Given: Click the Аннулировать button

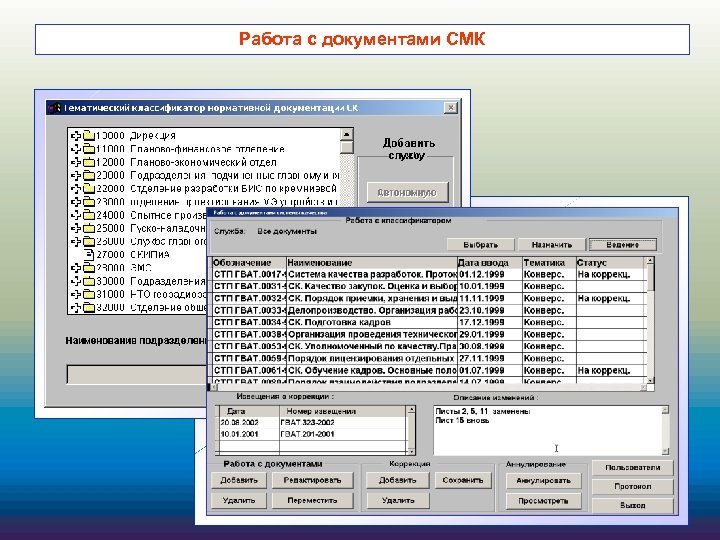Looking at the screenshot, I should (x=544, y=481).
